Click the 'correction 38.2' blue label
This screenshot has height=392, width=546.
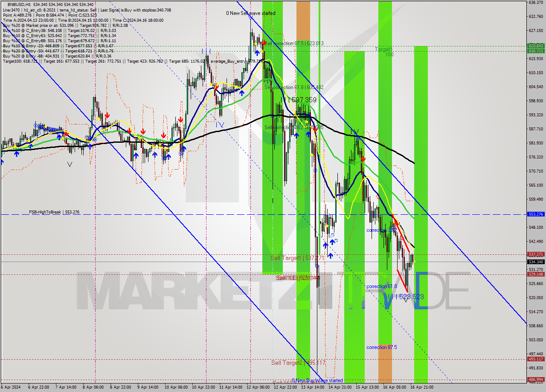point(381,230)
